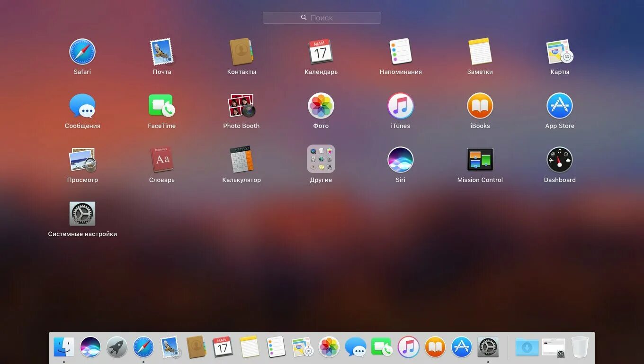The height and width of the screenshot is (364, 644).
Task: Open Калькулятор in Launchpad
Action: [241, 160]
